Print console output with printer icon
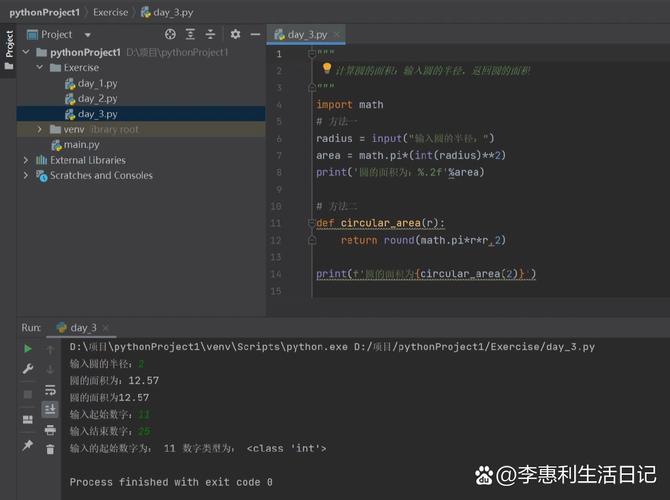Screen dimensions: 670x500 [x=50, y=429]
